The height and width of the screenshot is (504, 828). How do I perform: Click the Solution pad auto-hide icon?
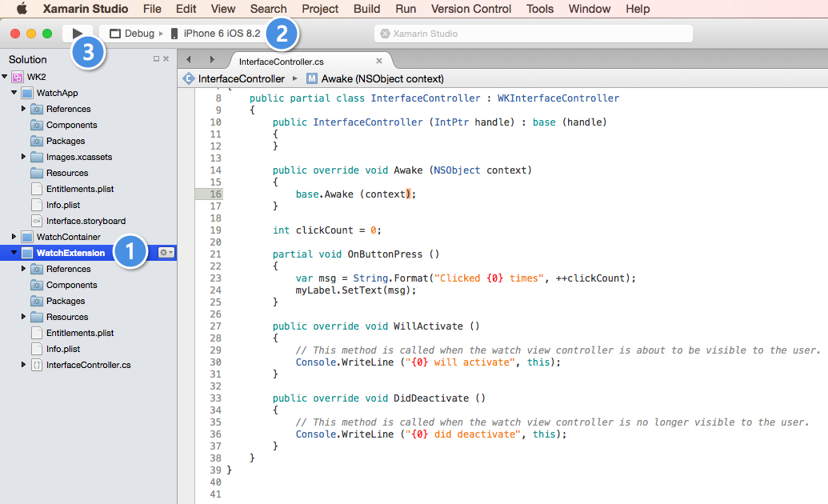pyautogui.click(x=156, y=58)
